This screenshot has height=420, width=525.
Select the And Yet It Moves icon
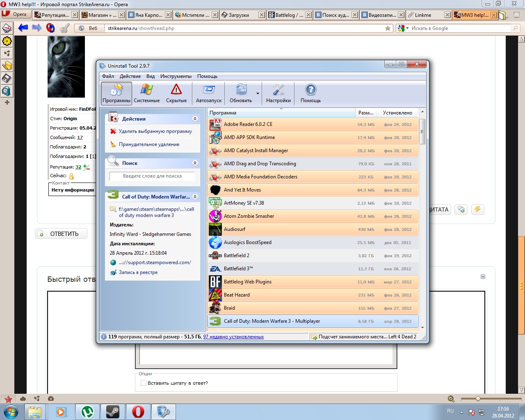pyautogui.click(x=215, y=190)
